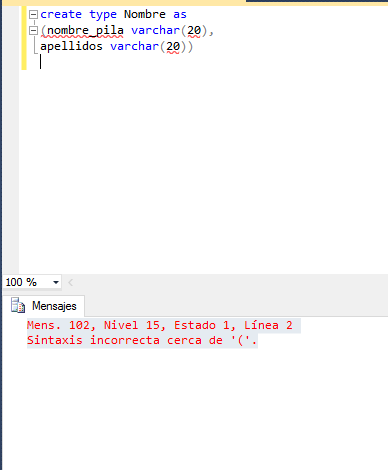
Task: Click the 'apellidos' column name
Action: pyautogui.click(x=71, y=46)
